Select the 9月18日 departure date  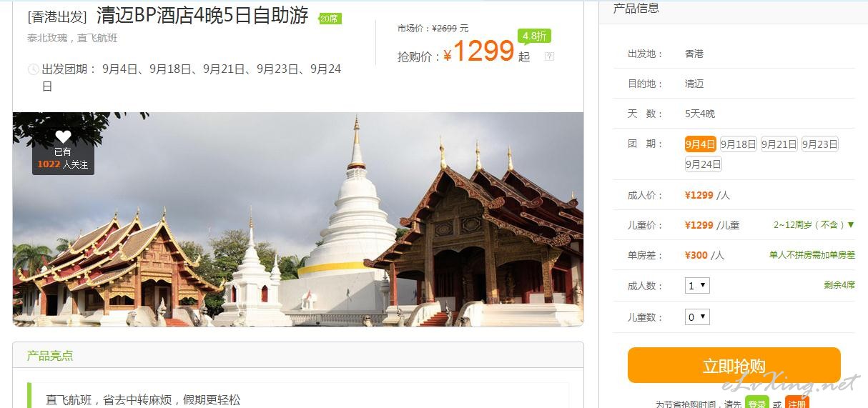point(738,144)
